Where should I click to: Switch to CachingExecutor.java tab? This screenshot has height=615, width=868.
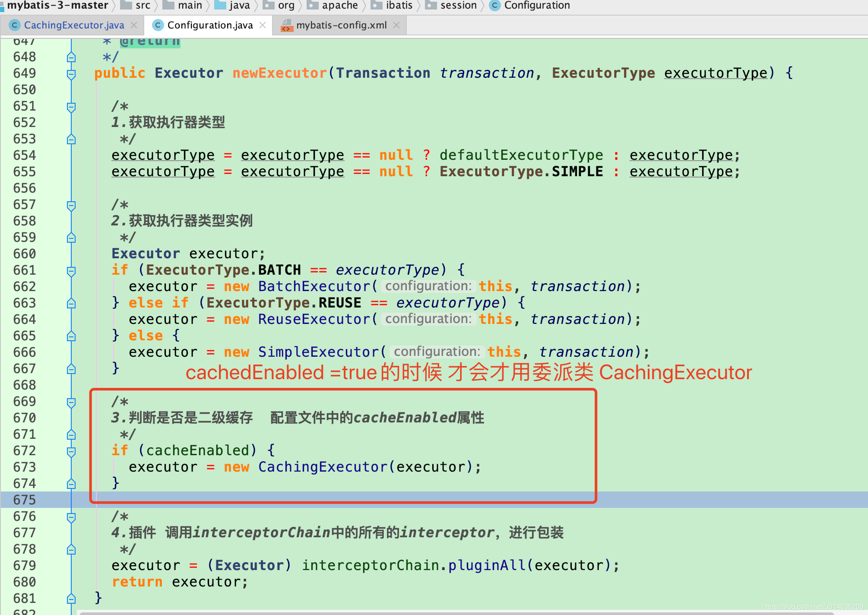(x=74, y=25)
